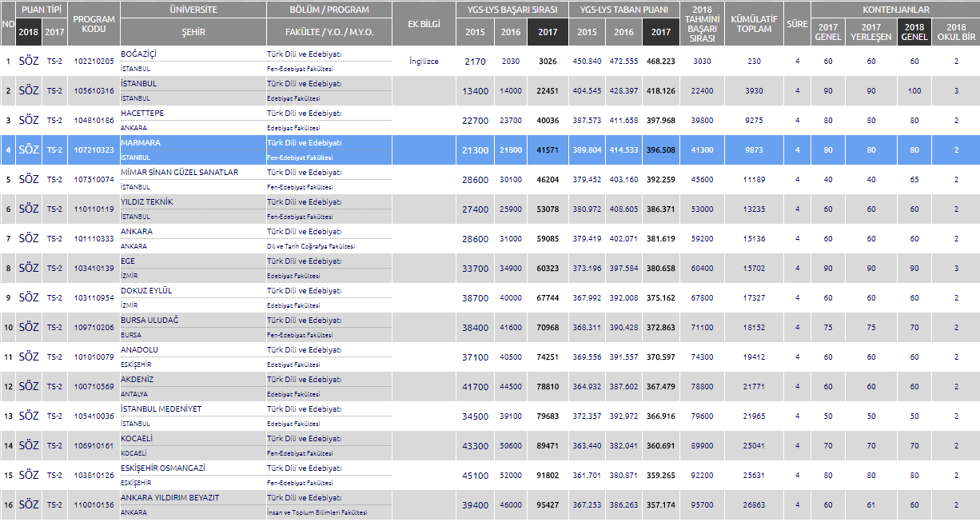Click ANKARA YILDIRIM BEYAZIT university name
This screenshot has width=980, height=522.
tap(169, 498)
